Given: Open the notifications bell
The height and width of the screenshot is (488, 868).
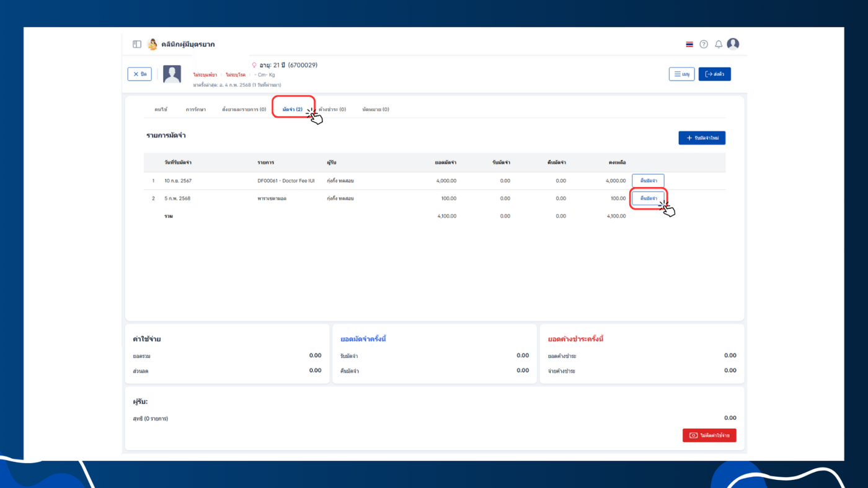Looking at the screenshot, I should (719, 44).
